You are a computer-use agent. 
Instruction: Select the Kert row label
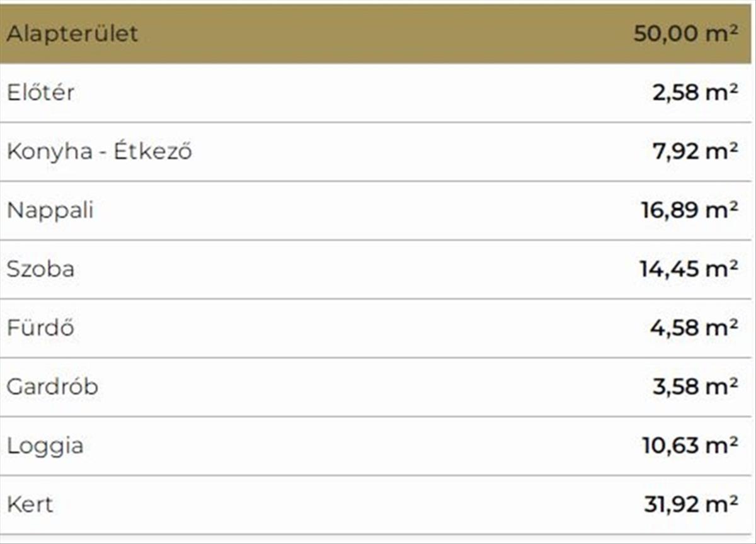tap(30, 504)
